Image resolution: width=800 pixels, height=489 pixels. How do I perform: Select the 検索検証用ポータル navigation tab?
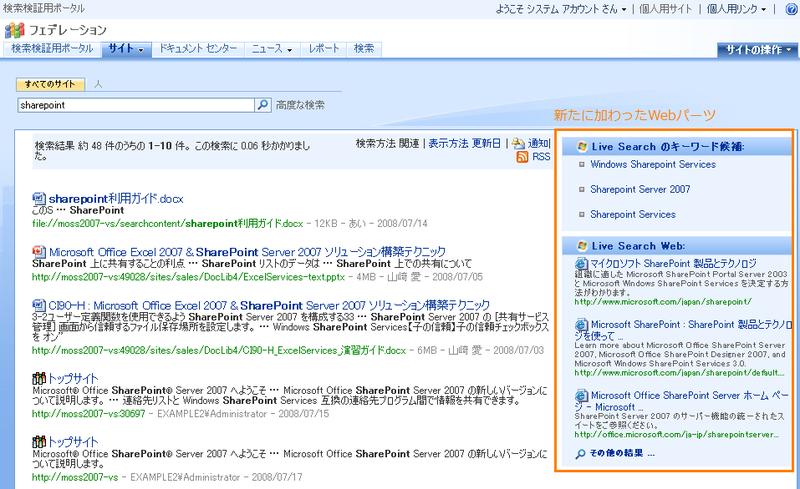point(52,49)
